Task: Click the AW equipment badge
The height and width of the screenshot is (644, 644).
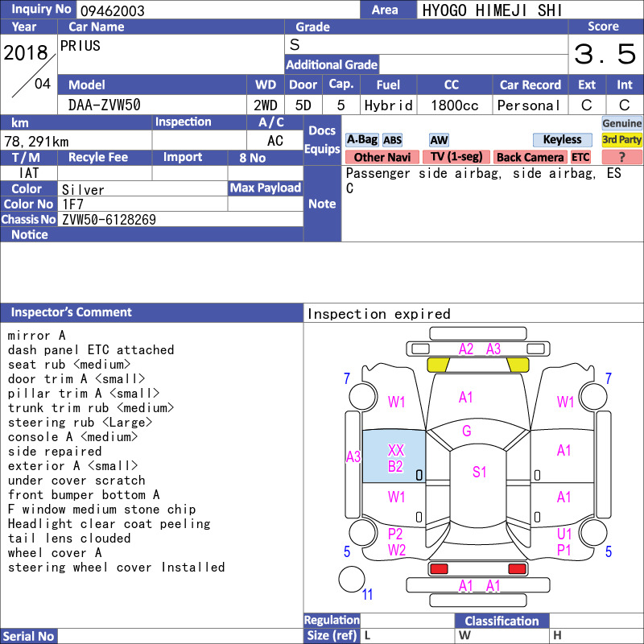Action: pos(439,140)
